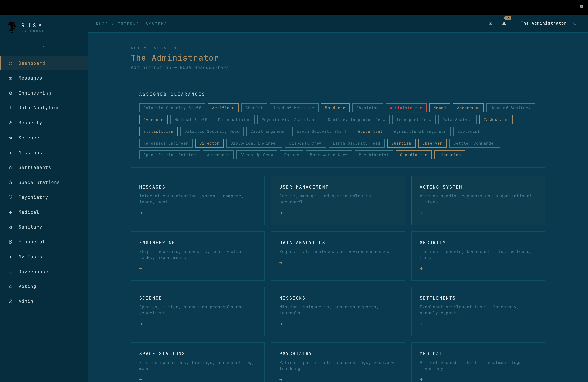The height and width of the screenshot is (382, 588).
Task: Click the Settlements house icon in sidebar
Action: pyautogui.click(x=11, y=168)
